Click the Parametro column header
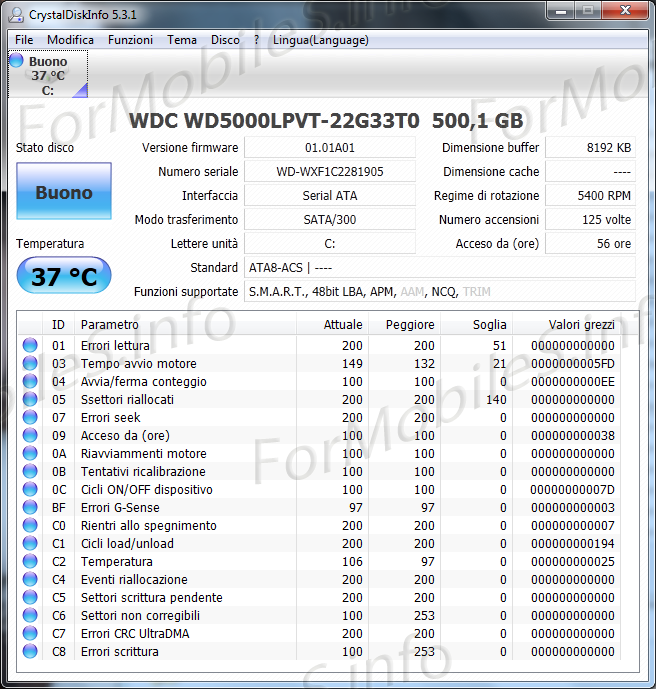The image size is (656, 689). tap(185, 324)
